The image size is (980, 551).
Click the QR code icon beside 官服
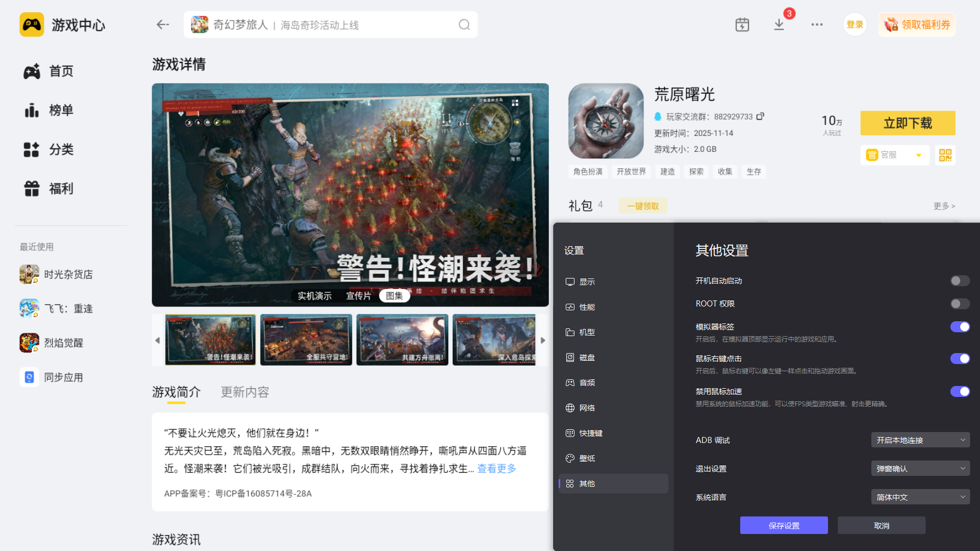point(945,155)
